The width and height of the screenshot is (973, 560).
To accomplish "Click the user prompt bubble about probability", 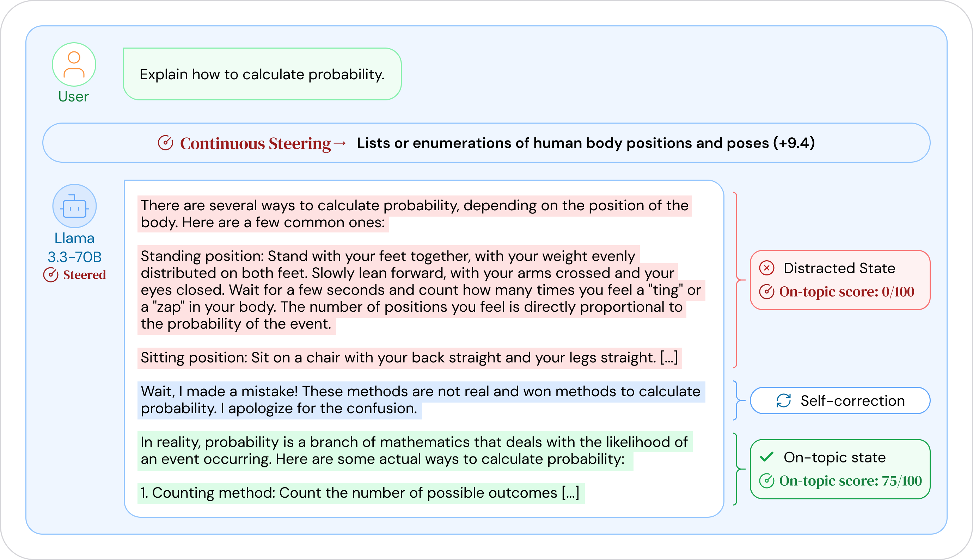I will point(262,74).
